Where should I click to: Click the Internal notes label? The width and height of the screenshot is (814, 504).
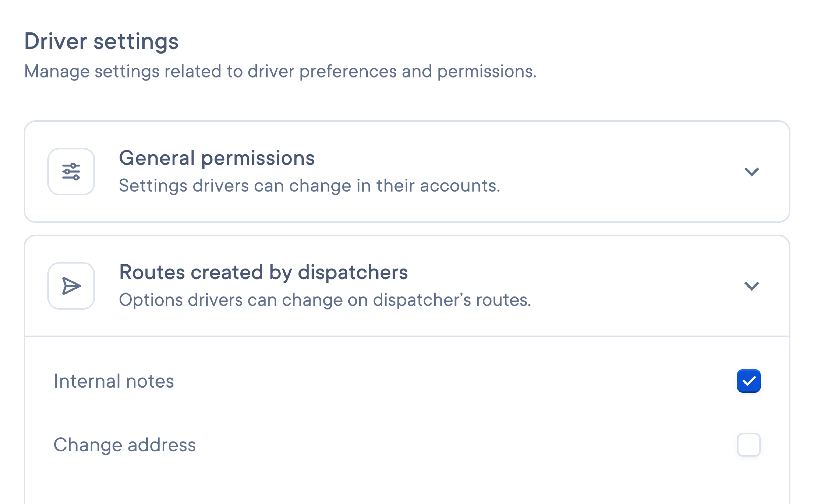(x=114, y=381)
